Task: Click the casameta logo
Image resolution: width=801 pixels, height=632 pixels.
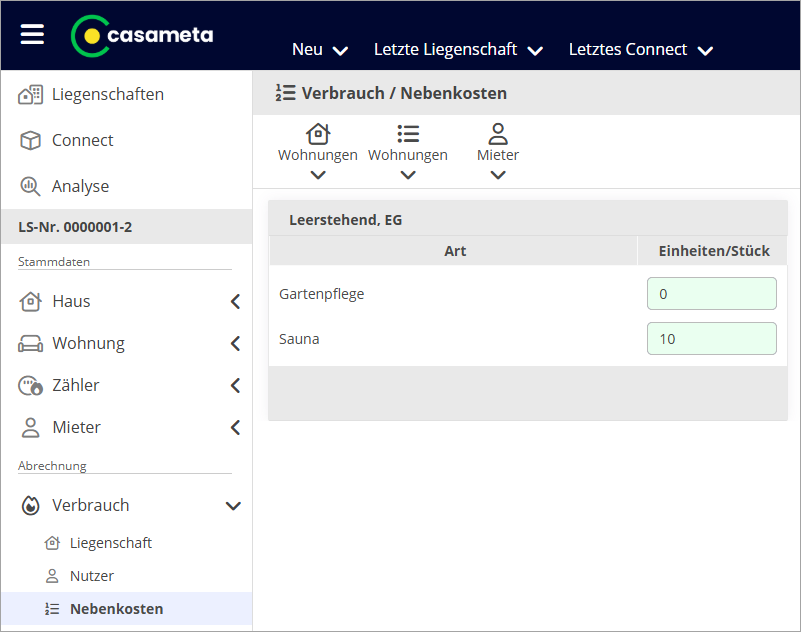Action: coord(142,36)
